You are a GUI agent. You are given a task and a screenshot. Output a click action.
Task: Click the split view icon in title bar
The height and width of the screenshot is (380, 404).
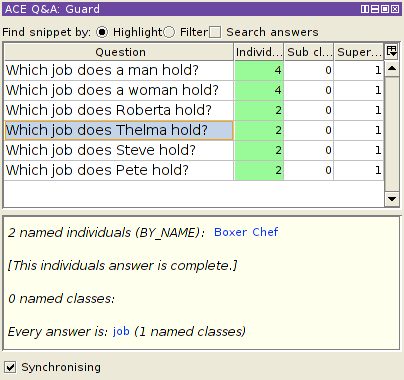[x=365, y=9]
